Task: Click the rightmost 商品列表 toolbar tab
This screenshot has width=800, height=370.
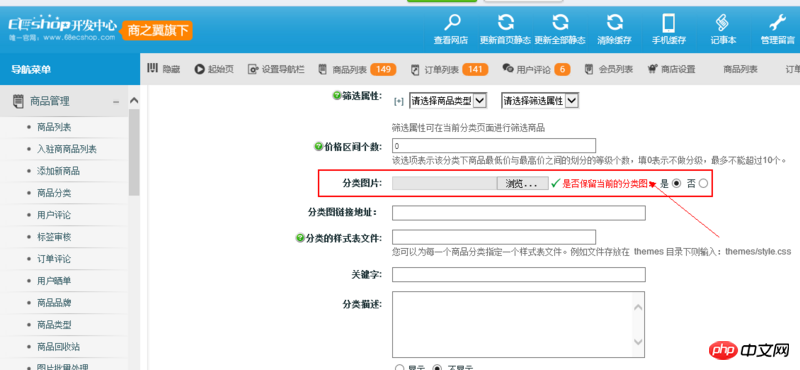Action: (740, 69)
